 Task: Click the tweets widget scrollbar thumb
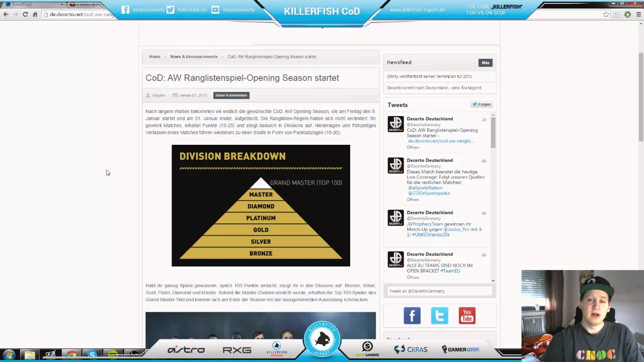point(493,133)
